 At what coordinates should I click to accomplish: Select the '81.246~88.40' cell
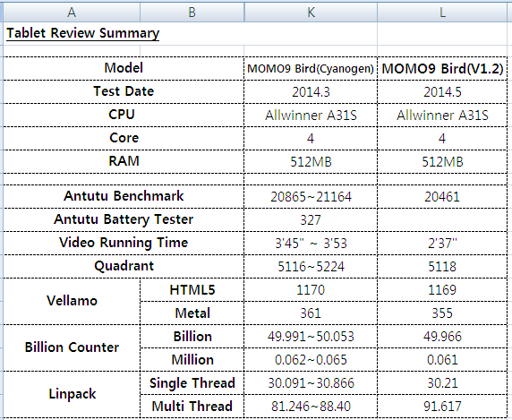click(x=311, y=407)
